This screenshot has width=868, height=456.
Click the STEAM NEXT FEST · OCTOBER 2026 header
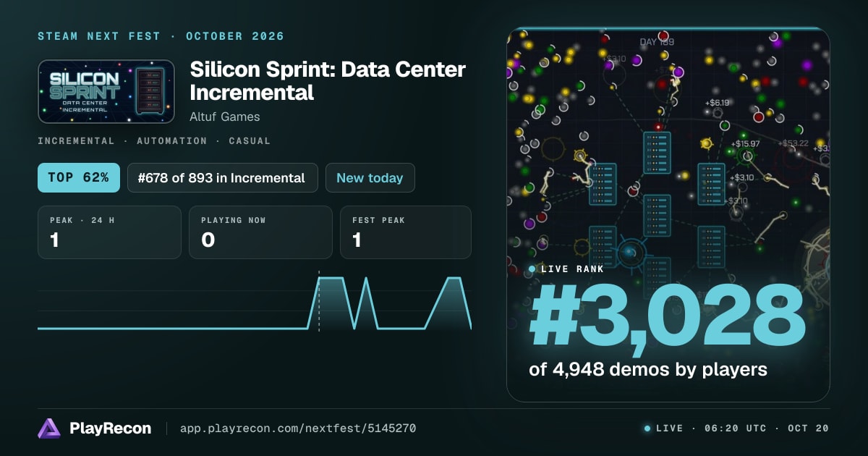(161, 36)
